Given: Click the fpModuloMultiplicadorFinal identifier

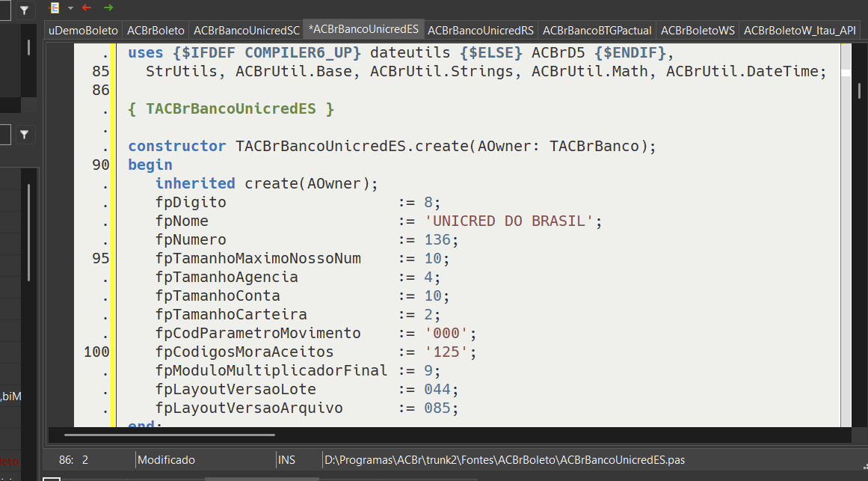Looking at the screenshot, I should pos(271,371).
